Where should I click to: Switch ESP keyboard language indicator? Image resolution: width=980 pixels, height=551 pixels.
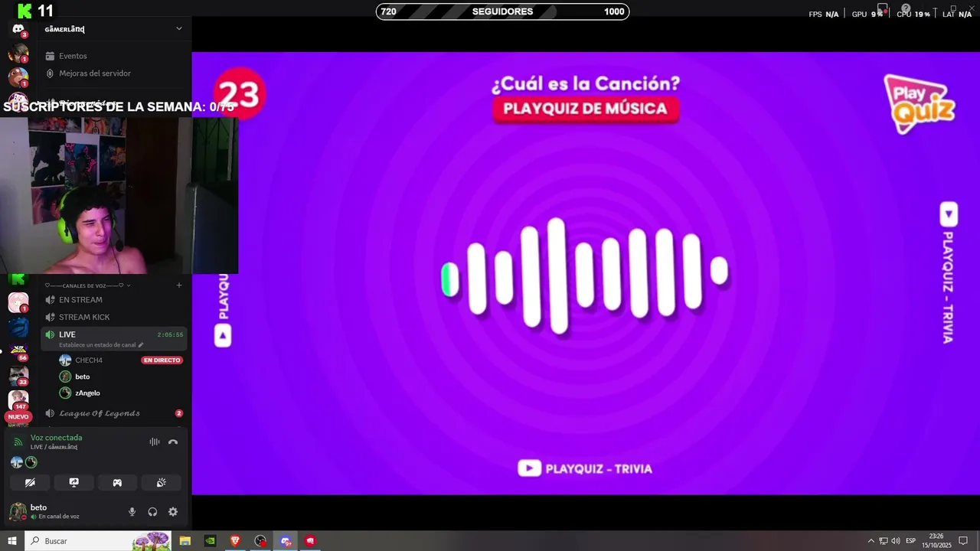tap(911, 540)
